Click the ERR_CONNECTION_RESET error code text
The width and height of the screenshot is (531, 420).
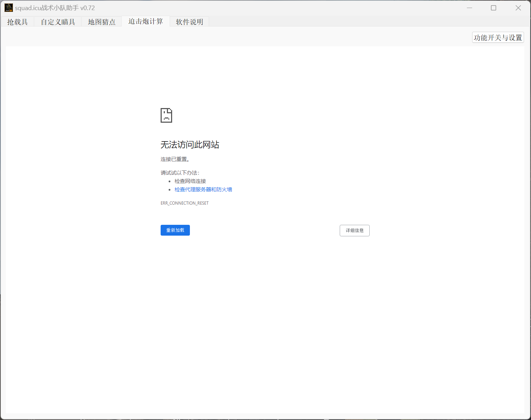click(185, 203)
